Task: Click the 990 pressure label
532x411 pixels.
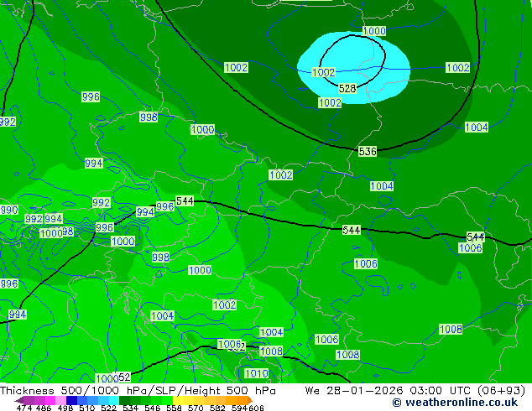Action: [9, 210]
